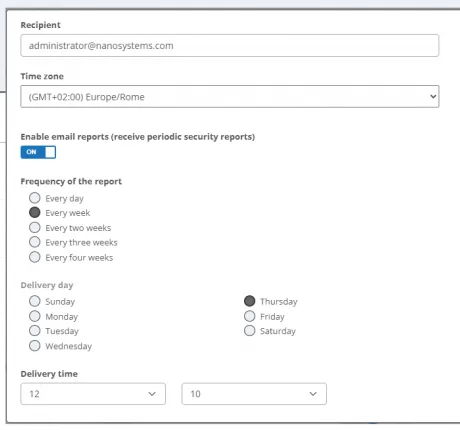The height and width of the screenshot is (430, 460).
Task: Select Every week frequency
Action: click(35, 213)
